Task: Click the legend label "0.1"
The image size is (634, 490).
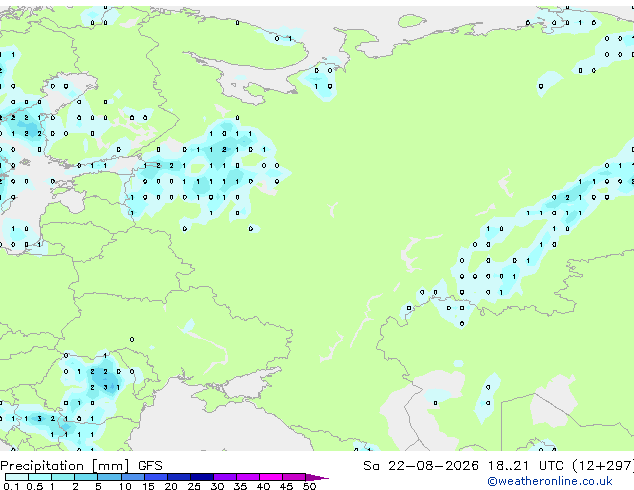Action: [x=11, y=486]
